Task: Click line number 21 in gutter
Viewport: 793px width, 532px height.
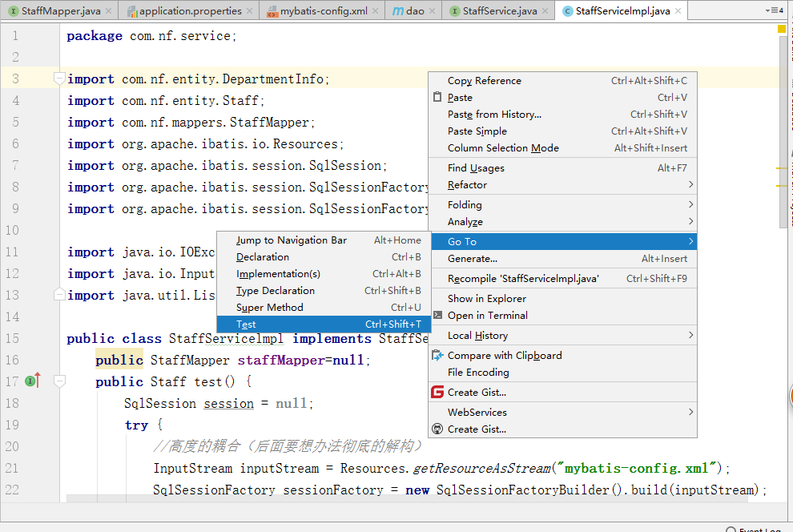Action: point(12,468)
